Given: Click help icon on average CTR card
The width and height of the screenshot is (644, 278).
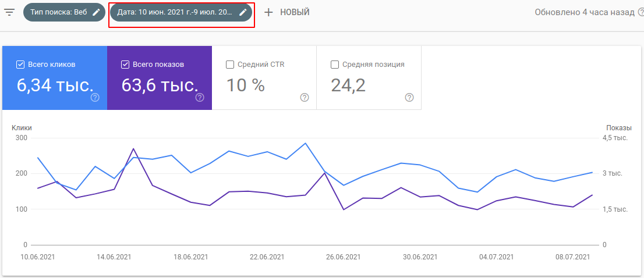Looking at the screenshot, I should click(x=304, y=98).
